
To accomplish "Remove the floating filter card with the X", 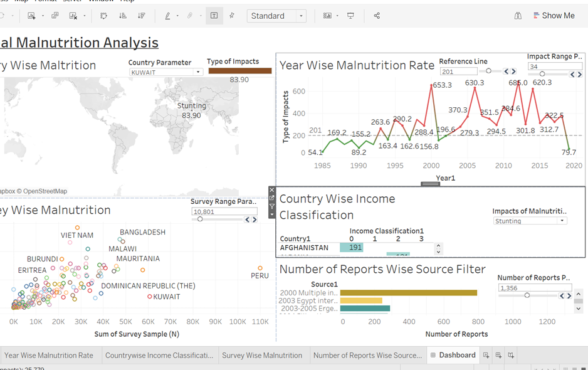I will 272,189.
